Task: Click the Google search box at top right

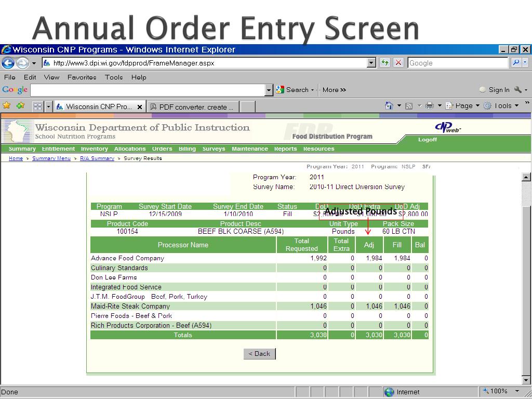Action: point(458,63)
